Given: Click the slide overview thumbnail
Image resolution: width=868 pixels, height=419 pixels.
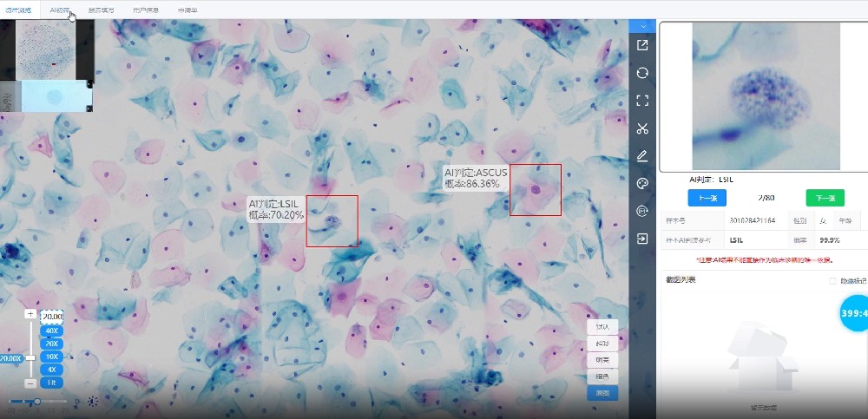Looking at the screenshot, I should pyautogui.click(x=44, y=49).
